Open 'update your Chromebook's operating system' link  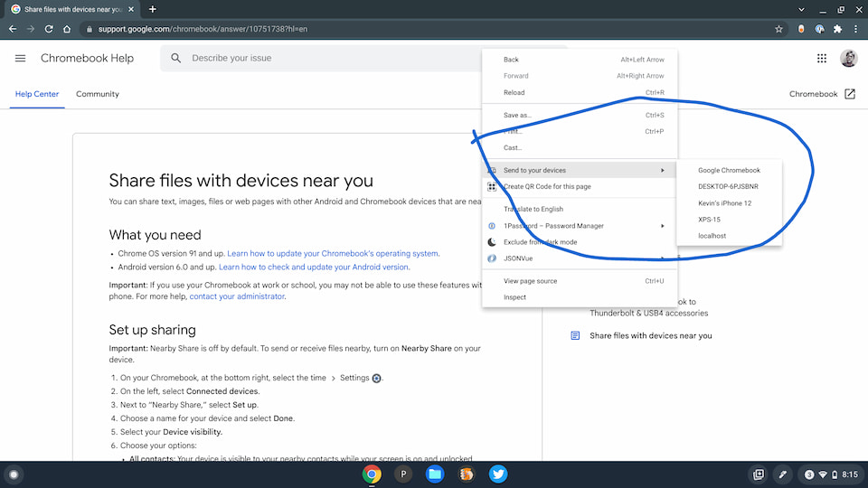[x=334, y=253]
